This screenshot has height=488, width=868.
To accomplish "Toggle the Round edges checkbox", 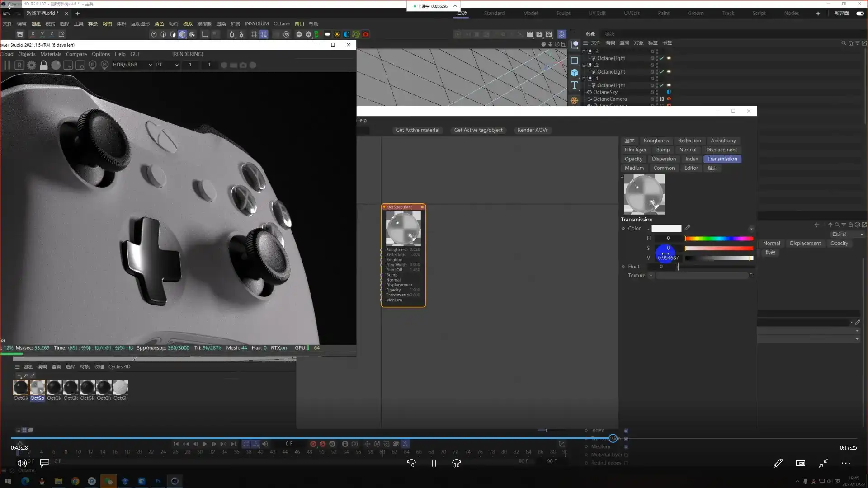I will click(x=626, y=463).
